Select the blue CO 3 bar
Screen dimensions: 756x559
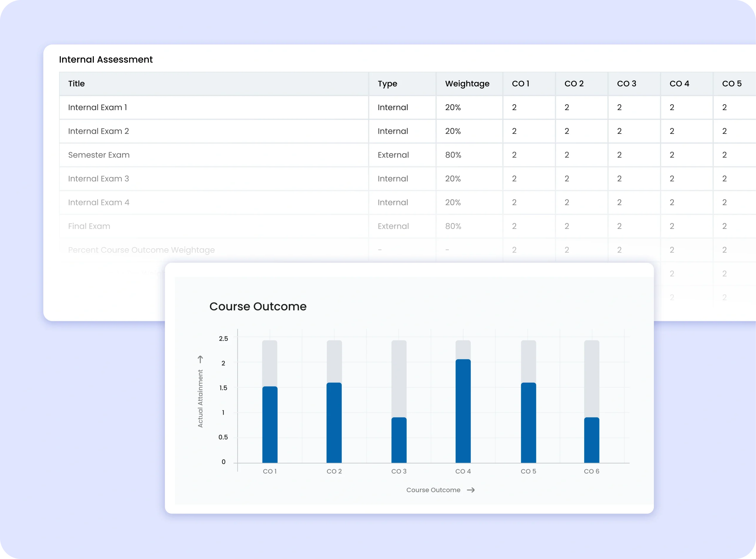click(x=399, y=440)
